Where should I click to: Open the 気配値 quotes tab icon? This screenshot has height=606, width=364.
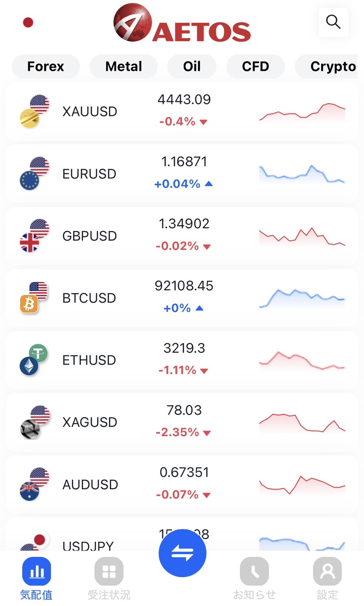tap(36, 571)
